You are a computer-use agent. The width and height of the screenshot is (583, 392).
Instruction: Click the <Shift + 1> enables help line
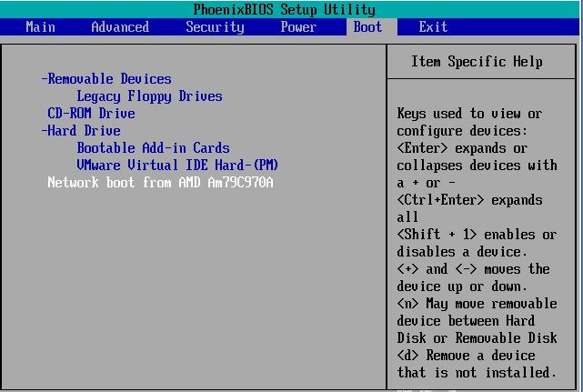(477, 235)
